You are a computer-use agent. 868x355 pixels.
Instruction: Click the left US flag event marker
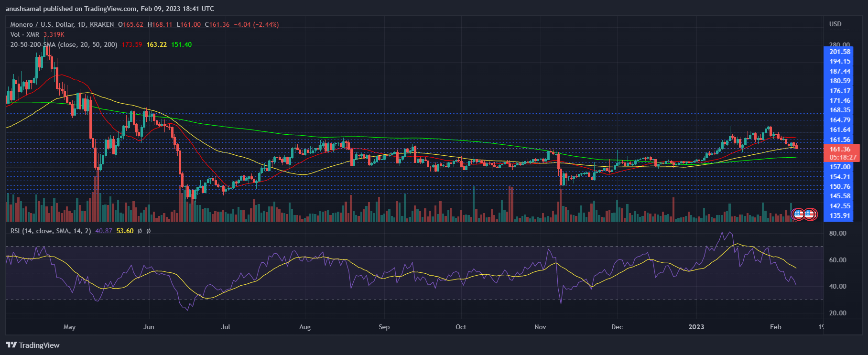[x=798, y=214]
